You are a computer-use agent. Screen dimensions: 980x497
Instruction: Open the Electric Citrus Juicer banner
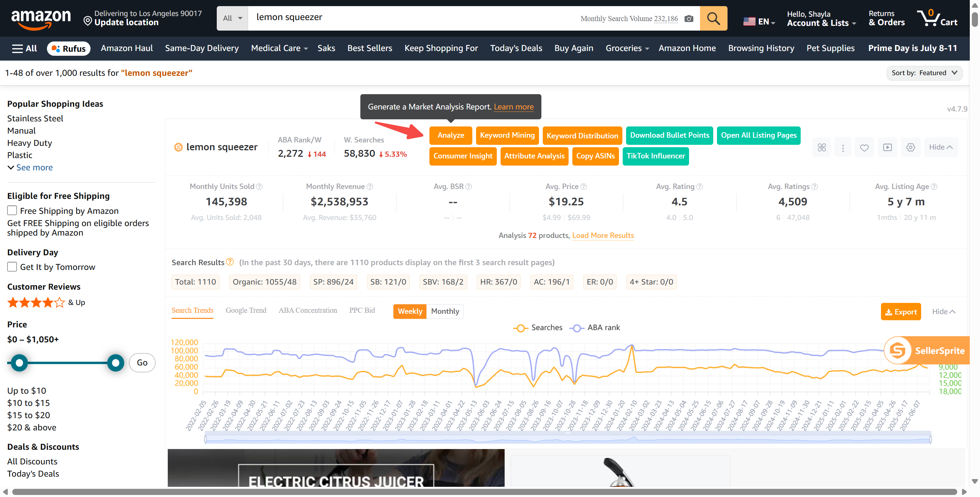pyautogui.click(x=336, y=467)
